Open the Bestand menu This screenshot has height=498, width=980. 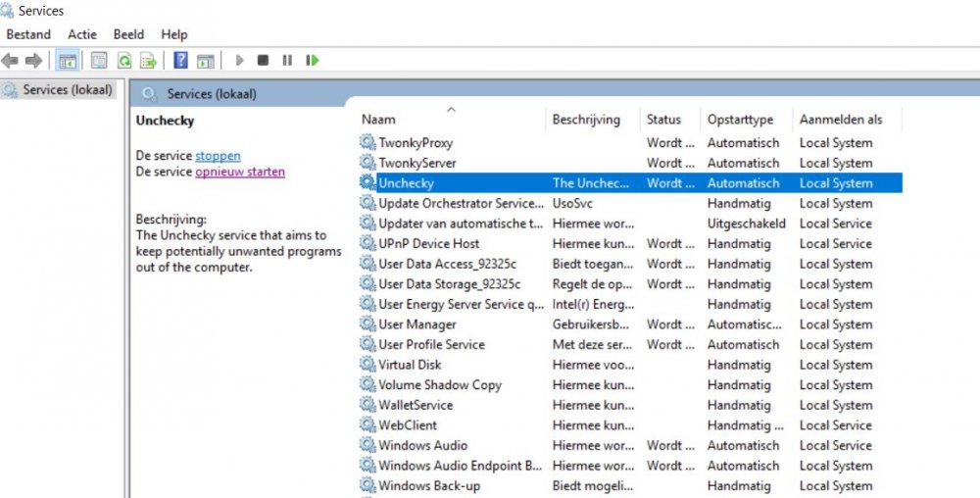coord(28,34)
